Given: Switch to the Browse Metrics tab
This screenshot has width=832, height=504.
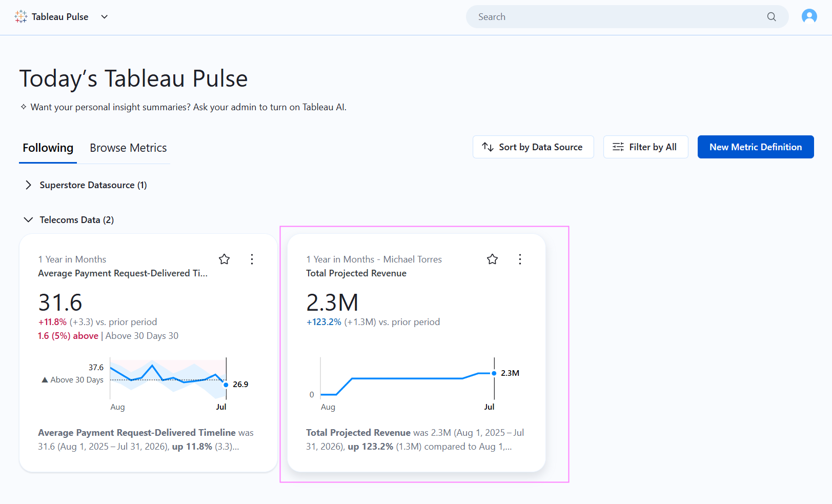Looking at the screenshot, I should [x=128, y=148].
